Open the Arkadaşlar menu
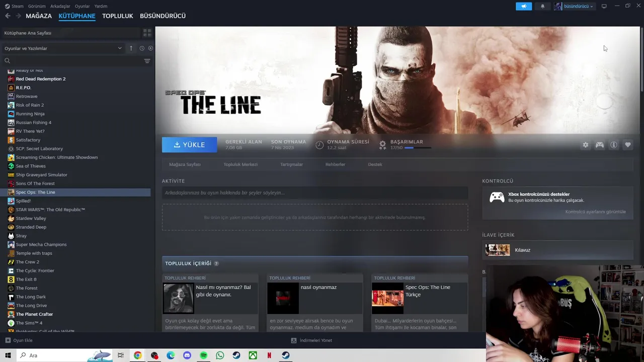This screenshot has width=644, height=362. pyautogui.click(x=60, y=6)
